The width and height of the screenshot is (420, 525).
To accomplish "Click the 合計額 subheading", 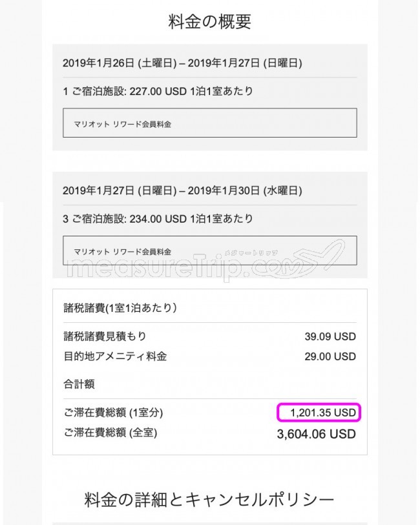I will click(79, 384).
